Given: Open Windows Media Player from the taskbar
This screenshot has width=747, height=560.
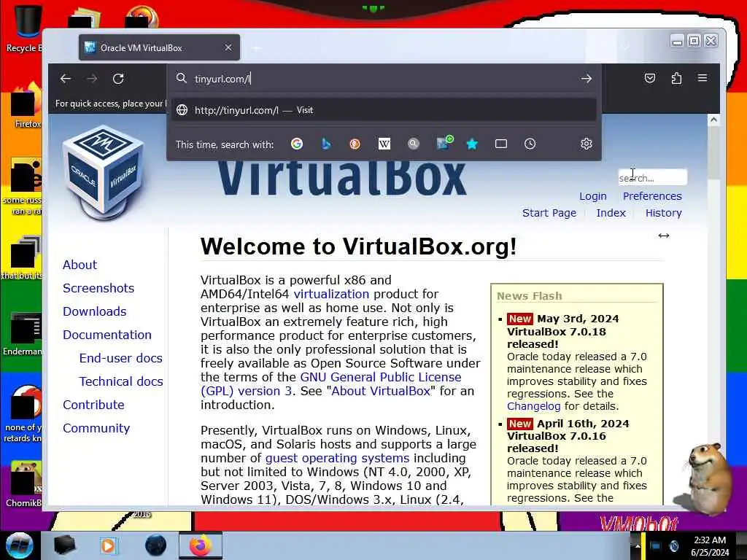Looking at the screenshot, I should 109,545.
